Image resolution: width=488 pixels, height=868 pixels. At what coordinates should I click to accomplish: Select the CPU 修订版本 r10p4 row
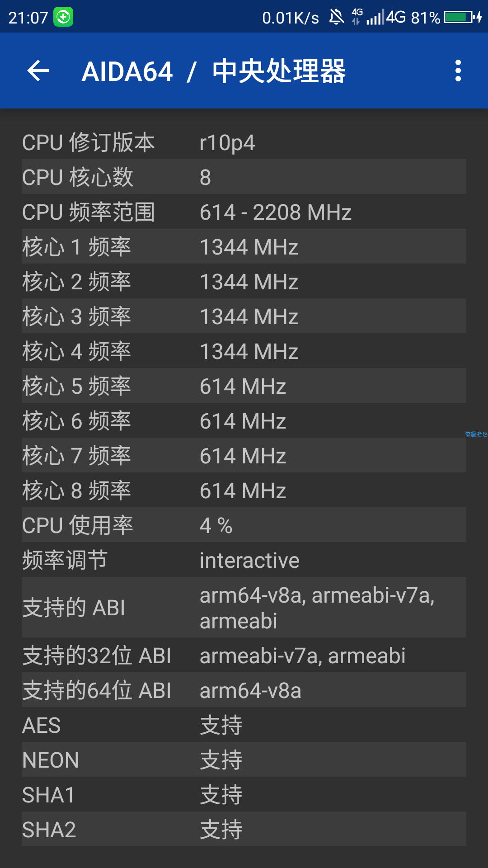[x=244, y=142]
